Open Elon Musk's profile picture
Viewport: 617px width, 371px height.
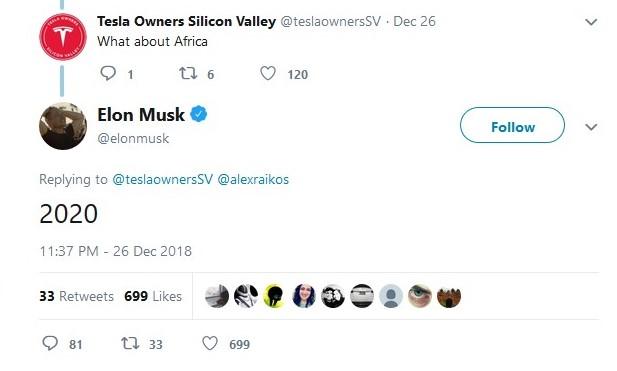pyautogui.click(x=63, y=126)
